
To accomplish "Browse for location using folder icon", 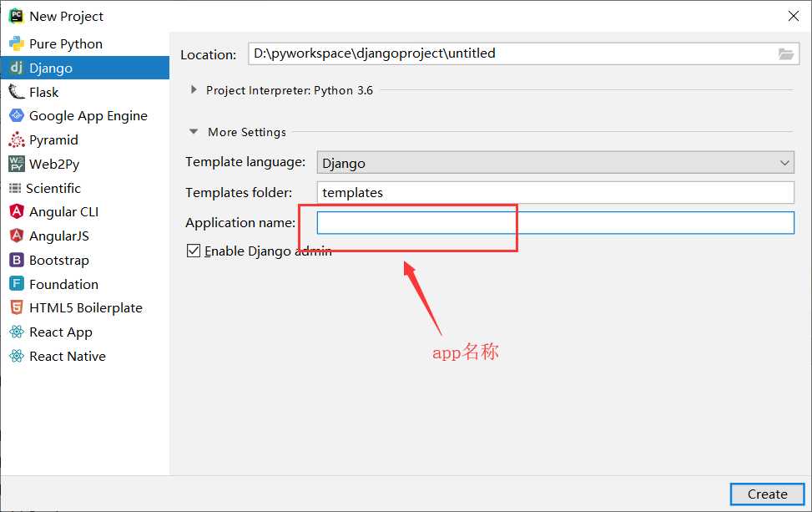I will coord(785,54).
